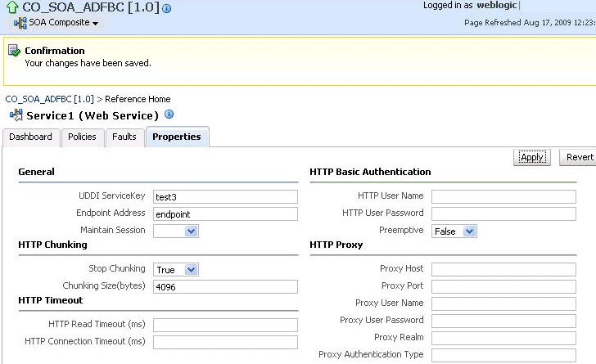This screenshot has width=596, height=364.
Task: Switch to the Policies tab
Action: point(82,137)
